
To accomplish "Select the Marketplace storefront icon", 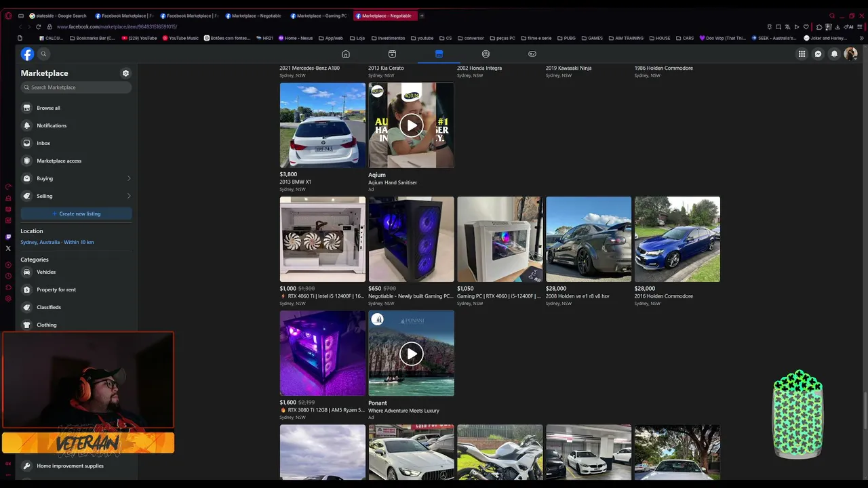I will pos(439,54).
